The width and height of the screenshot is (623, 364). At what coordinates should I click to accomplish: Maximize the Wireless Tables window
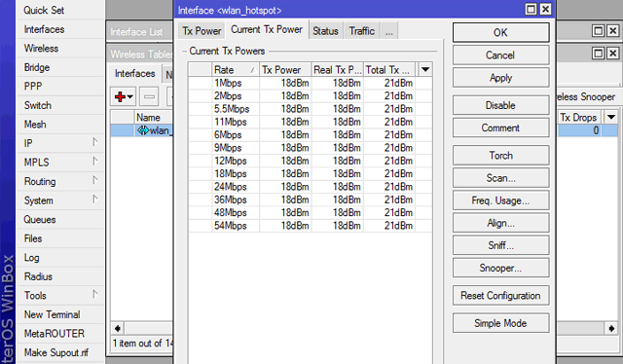598,54
